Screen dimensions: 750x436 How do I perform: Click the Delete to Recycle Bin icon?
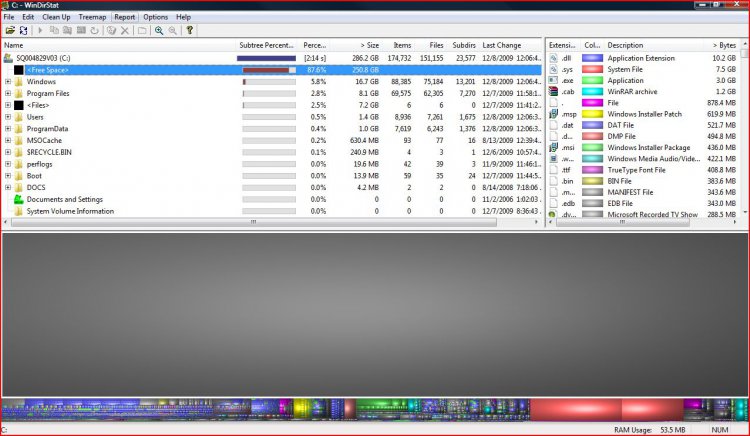(111, 31)
